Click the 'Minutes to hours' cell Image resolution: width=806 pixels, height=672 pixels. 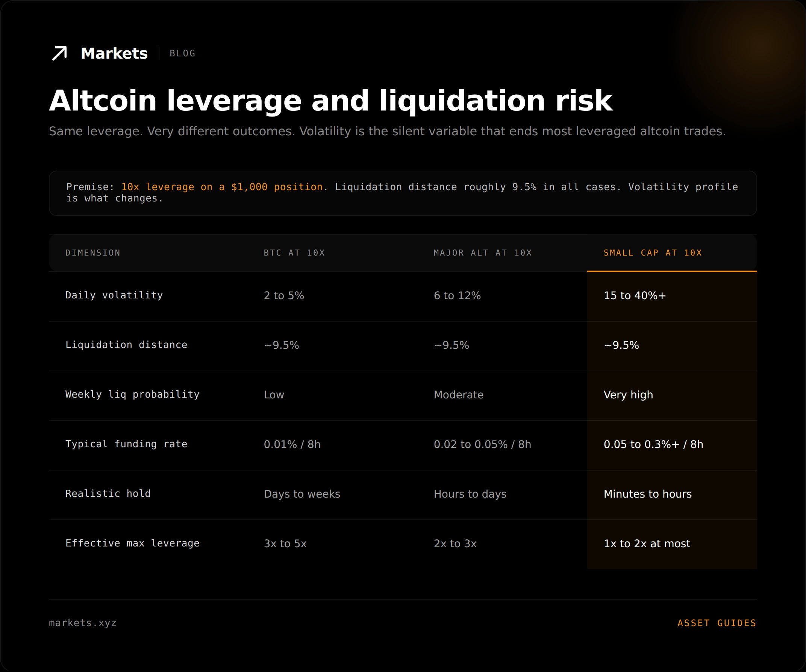click(x=648, y=494)
